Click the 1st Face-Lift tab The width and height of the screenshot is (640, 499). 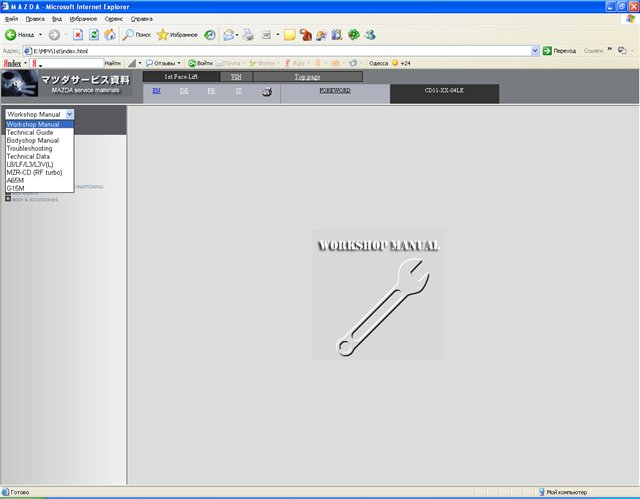click(181, 77)
